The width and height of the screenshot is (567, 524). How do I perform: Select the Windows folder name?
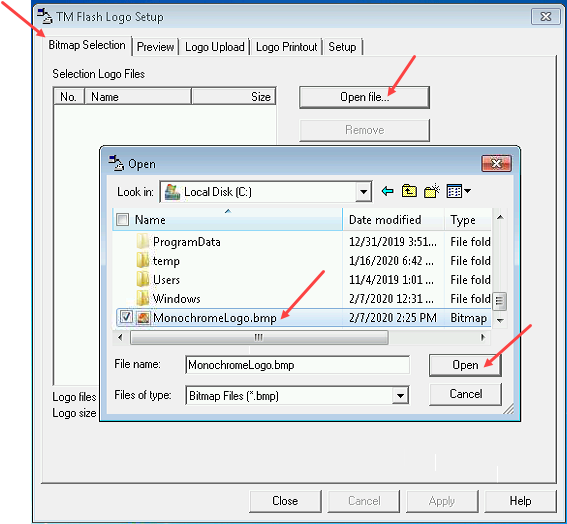point(176,299)
